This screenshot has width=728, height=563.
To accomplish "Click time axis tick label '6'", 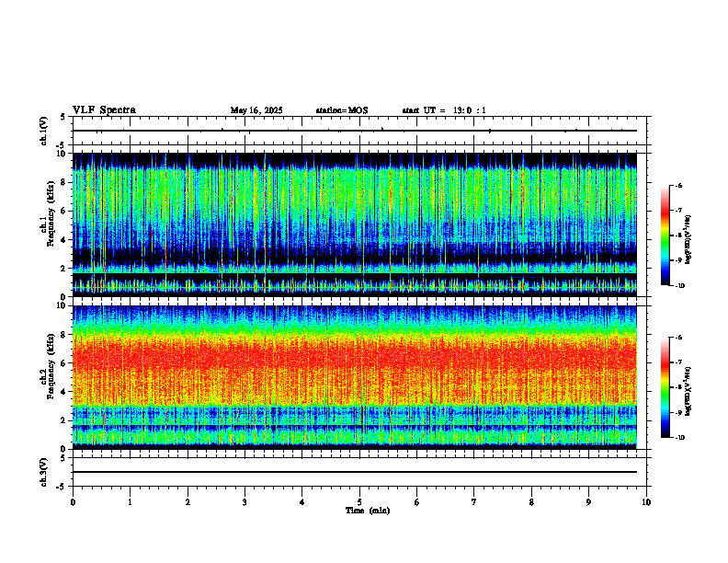I will point(417,502).
